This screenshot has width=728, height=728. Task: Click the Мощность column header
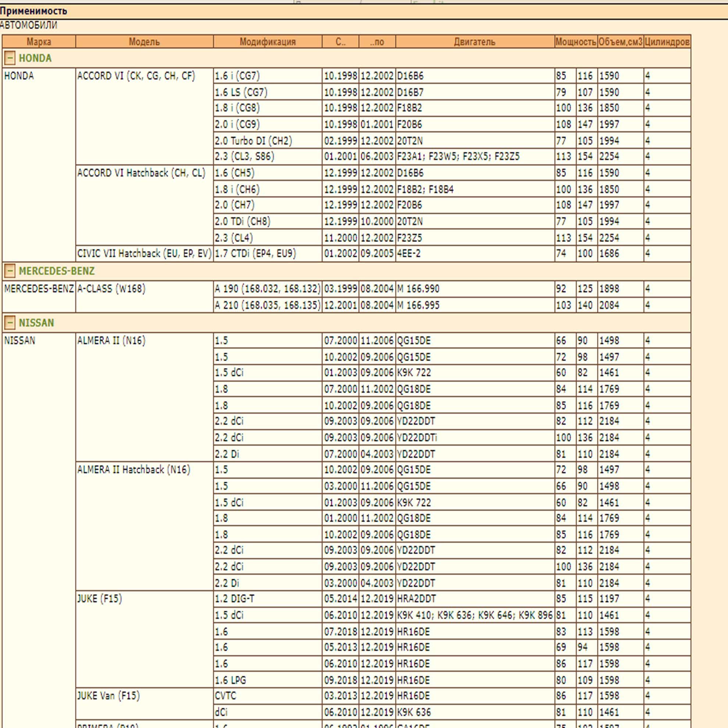[576, 42]
